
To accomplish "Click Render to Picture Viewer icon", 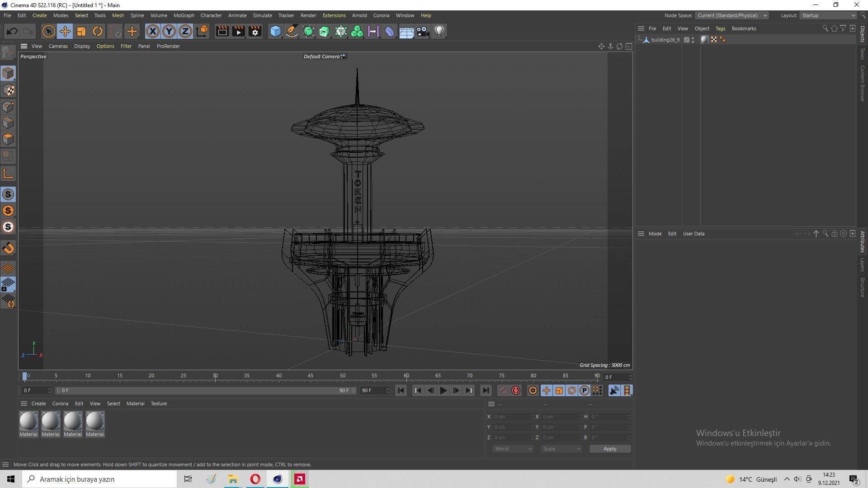I will [x=239, y=31].
